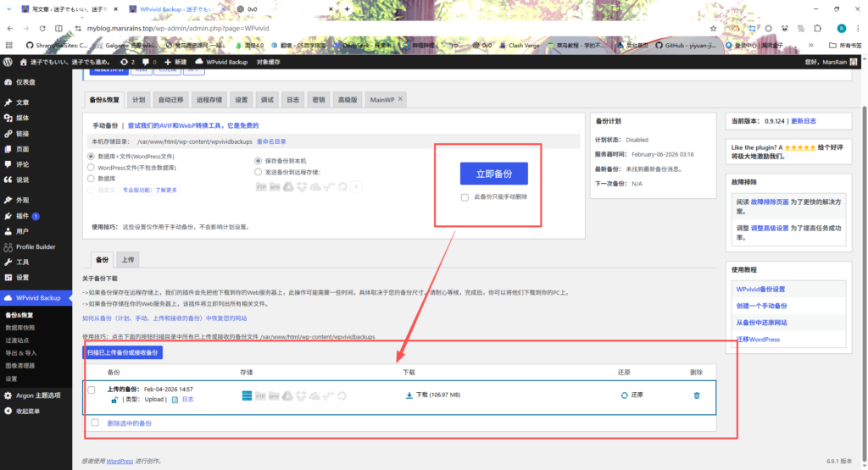Enable the 此备份只能手动删除 checkbox
The width and height of the screenshot is (868, 470).
tap(465, 196)
